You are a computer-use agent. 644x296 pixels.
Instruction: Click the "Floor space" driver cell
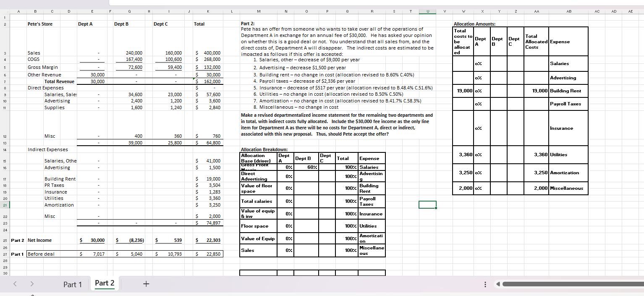pyautogui.click(x=258, y=226)
